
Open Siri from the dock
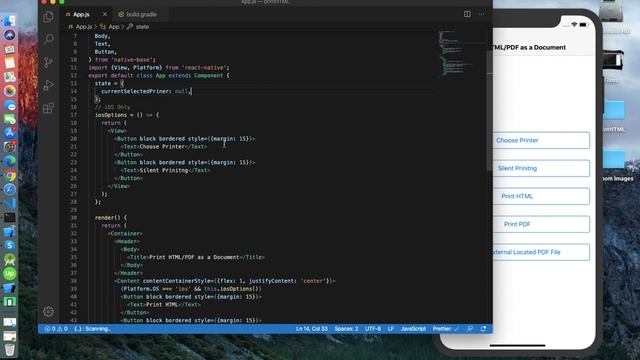(x=10, y=35)
